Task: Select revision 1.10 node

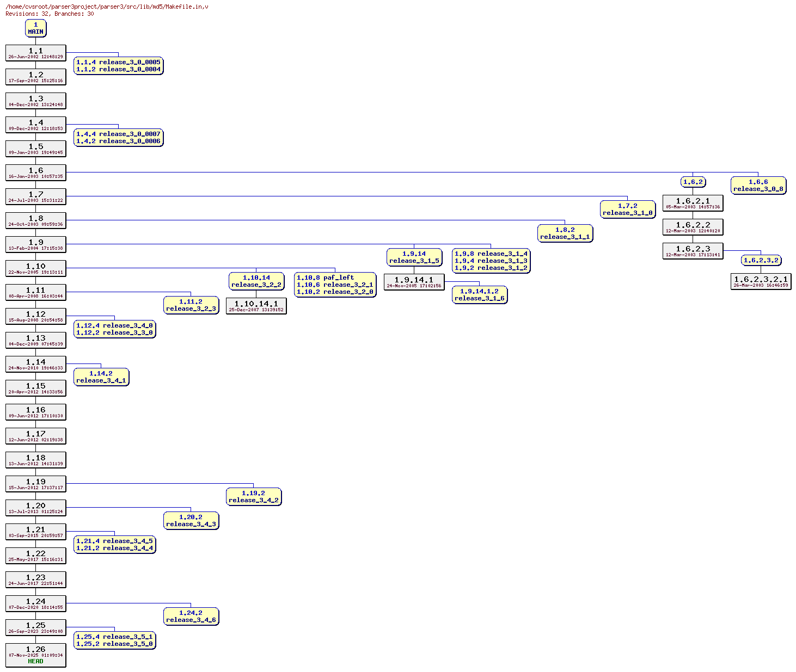Action: pyautogui.click(x=36, y=268)
